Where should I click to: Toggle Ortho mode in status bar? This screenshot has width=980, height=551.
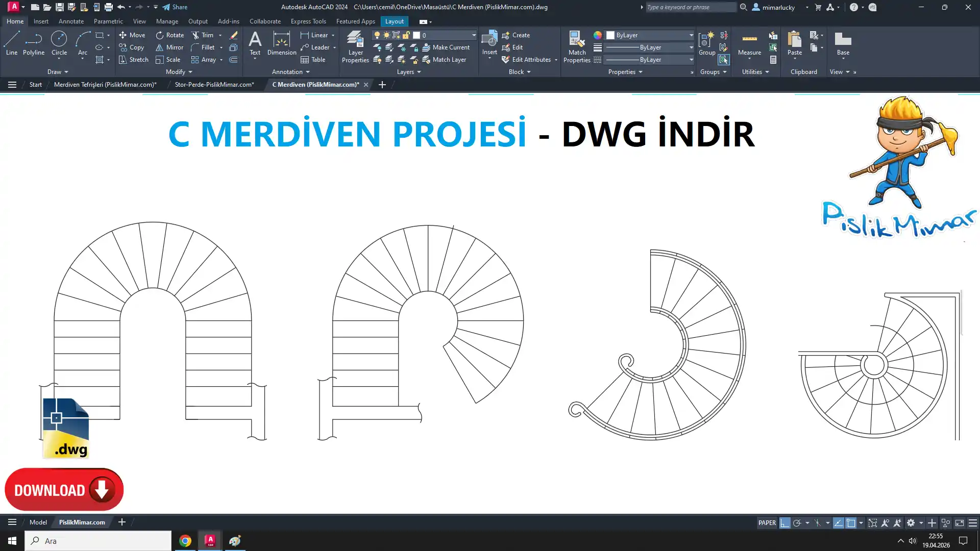(x=785, y=523)
